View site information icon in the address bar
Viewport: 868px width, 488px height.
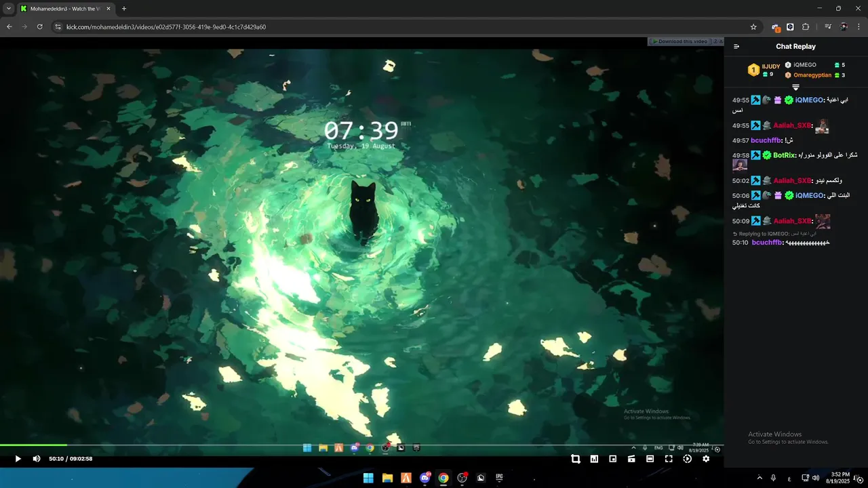click(x=58, y=27)
